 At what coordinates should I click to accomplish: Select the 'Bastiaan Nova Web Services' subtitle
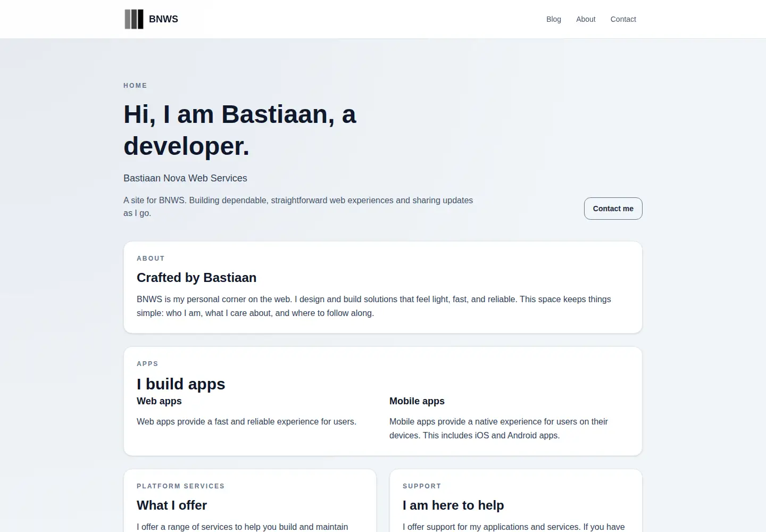coord(185,178)
